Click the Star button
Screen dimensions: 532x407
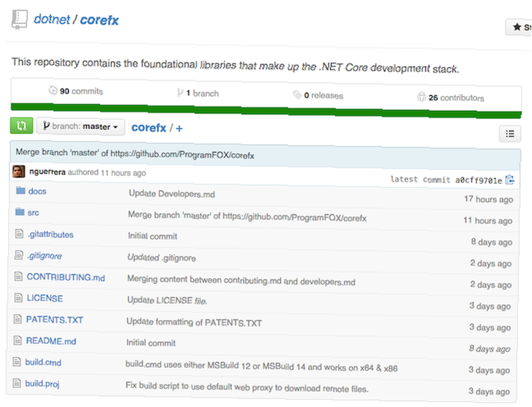click(519, 27)
